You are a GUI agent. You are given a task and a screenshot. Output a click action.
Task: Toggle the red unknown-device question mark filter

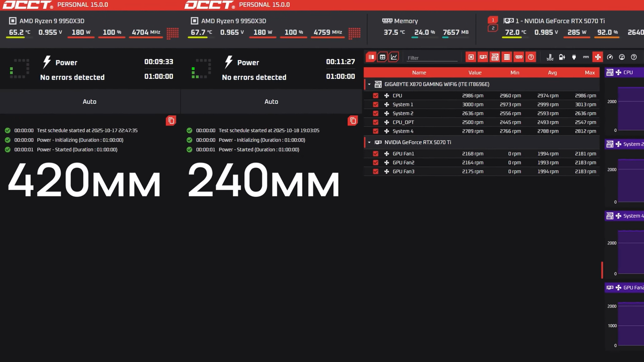pyautogui.click(x=531, y=57)
